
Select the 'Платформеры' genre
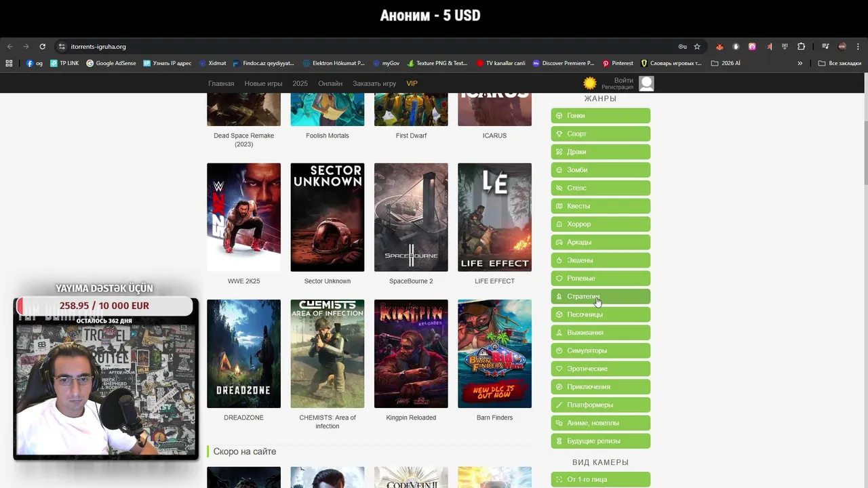coord(600,405)
